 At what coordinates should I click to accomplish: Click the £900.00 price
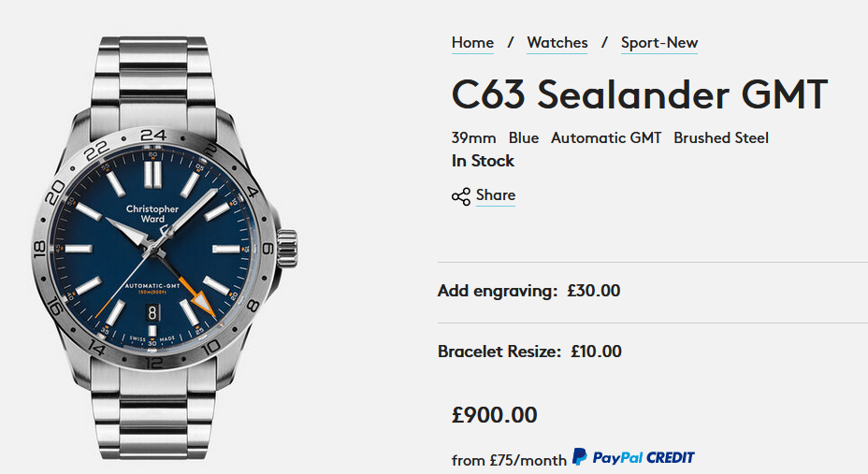494,414
